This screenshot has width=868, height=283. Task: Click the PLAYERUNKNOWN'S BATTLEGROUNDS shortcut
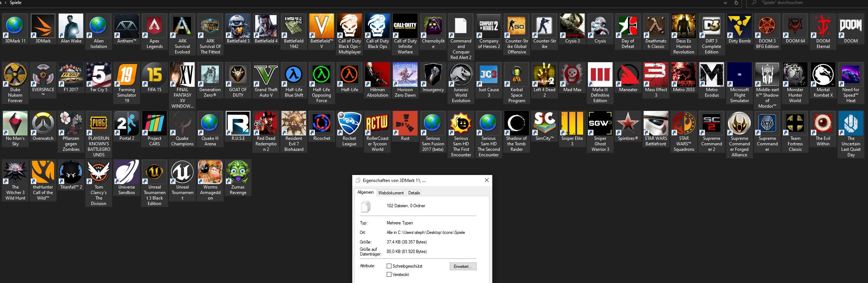click(x=99, y=135)
